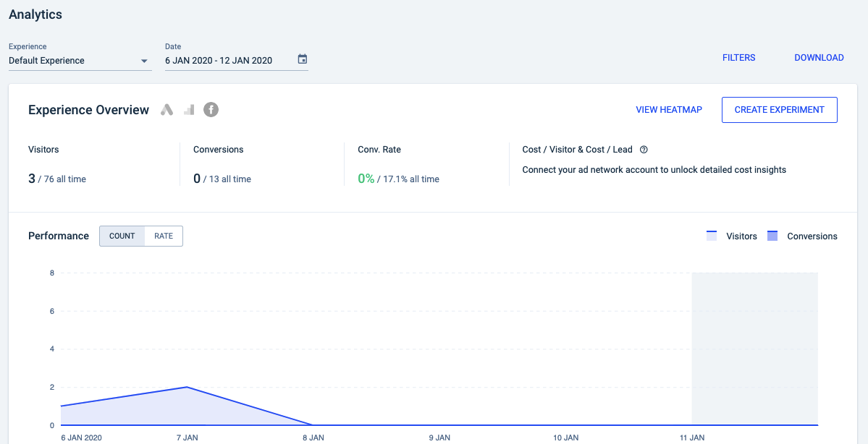Click DOWNLOAD analytics data
Viewport: 868px width, 444px height.
coord(819,58)
